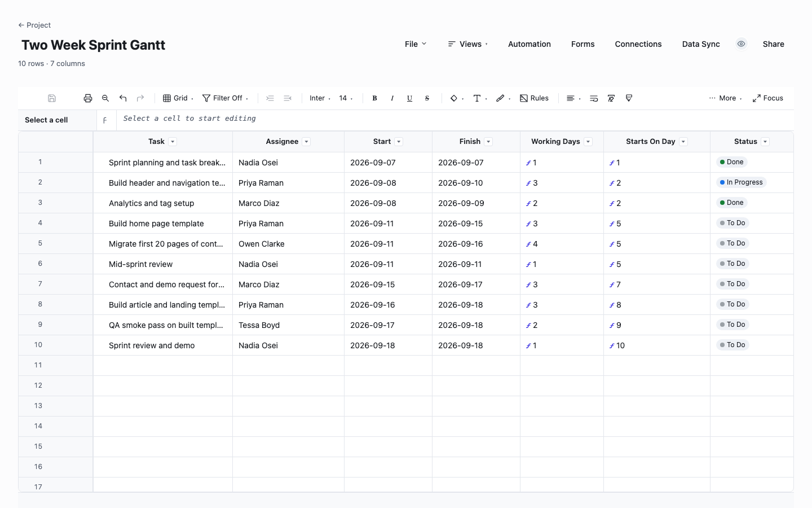Toggle strikethrough formatting
The image size is (812, 508).
point(427,98)
